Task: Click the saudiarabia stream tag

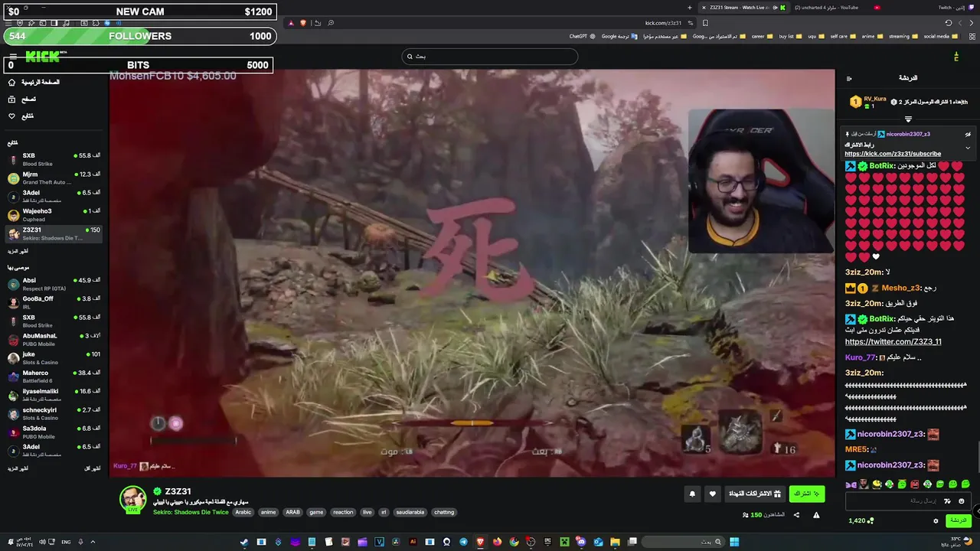Action: pos(410,512)
